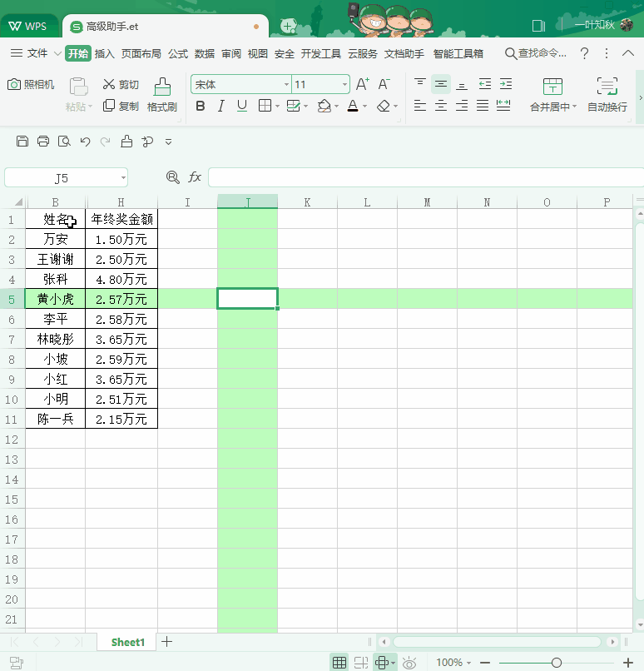
Task: Toggle reading mode highlight in status bar
Action: (382, 663)
